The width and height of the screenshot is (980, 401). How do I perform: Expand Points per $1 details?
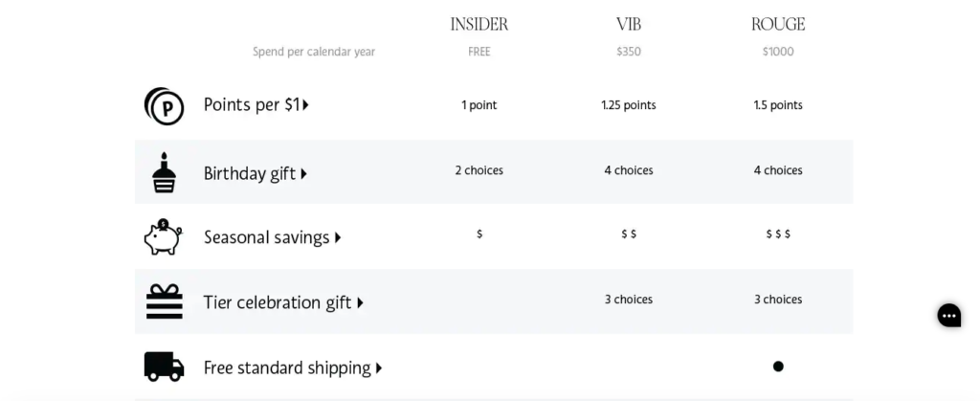tap(305, 105)
